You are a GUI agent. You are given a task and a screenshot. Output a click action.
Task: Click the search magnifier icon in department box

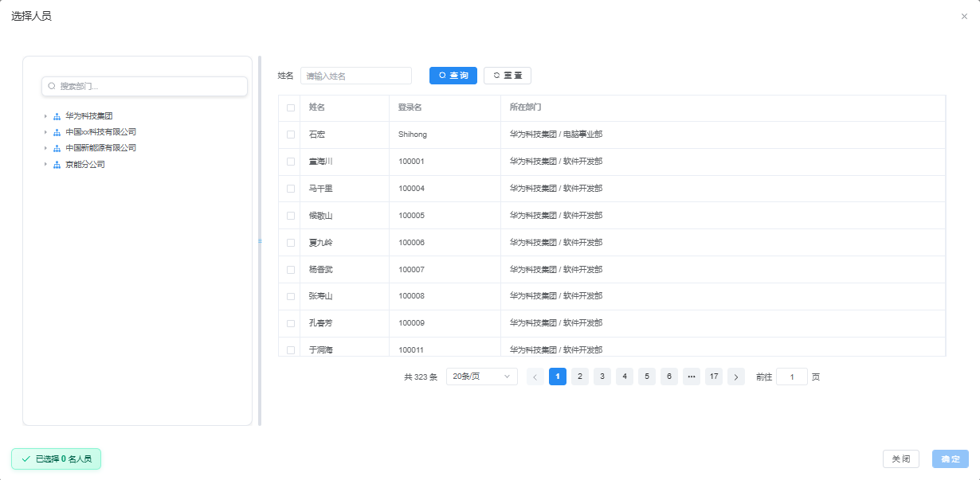tap(53, 86)
